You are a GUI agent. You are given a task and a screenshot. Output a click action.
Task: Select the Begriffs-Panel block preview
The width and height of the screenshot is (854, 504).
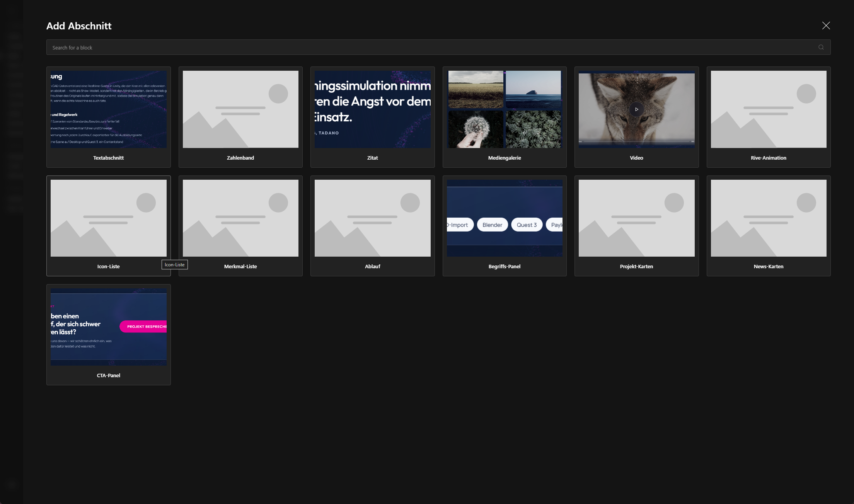[505, 218]
